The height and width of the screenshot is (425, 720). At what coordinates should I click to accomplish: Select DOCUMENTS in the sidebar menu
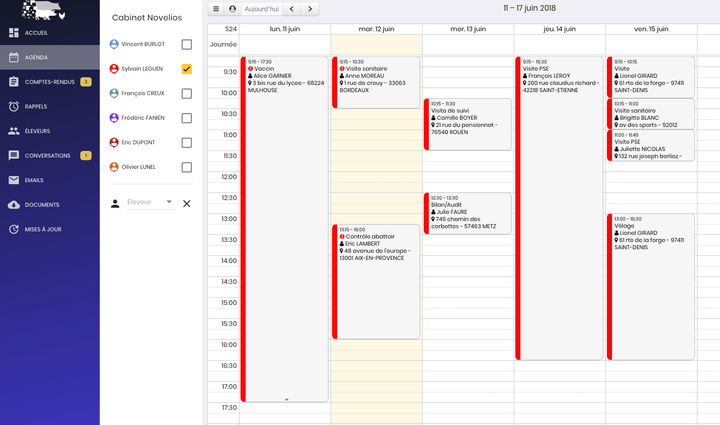point(42,205)
